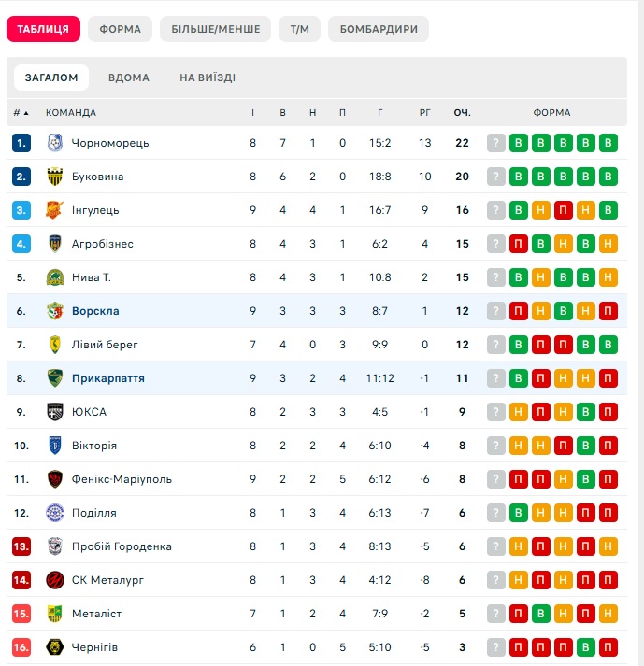Click the Чернігів team logo icon
The image size is (644, 666).
click(x=54, y=647)
